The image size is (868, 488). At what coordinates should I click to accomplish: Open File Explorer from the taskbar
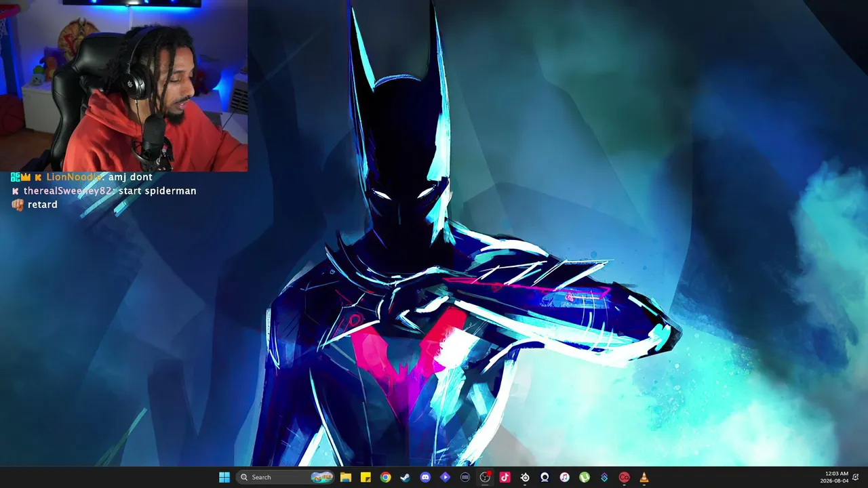tap(346, 477)
